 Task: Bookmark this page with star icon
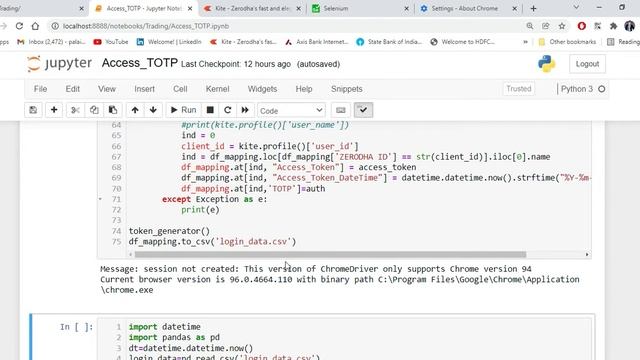tap(562, 26)
